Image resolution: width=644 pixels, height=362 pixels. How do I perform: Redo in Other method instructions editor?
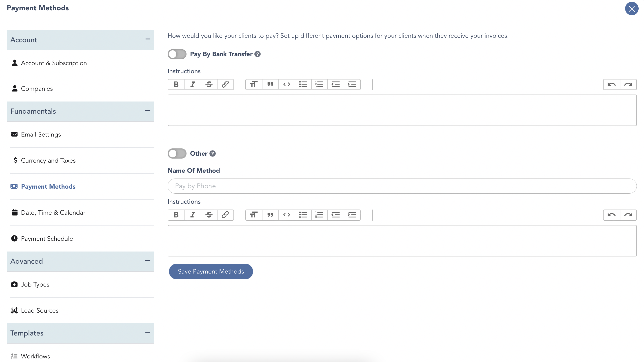628,215
